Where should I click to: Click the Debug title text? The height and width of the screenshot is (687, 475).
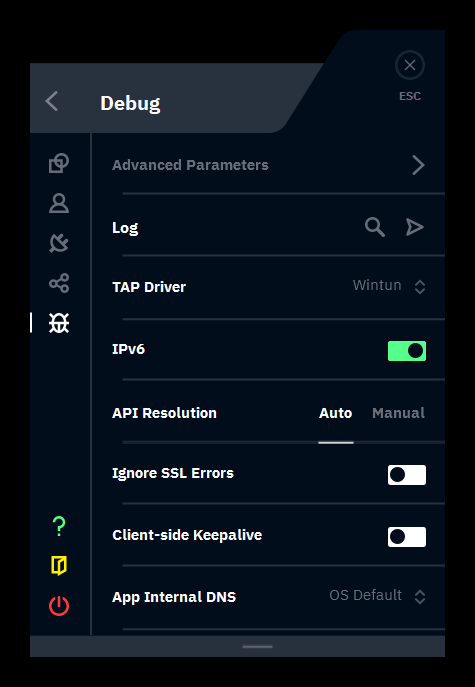(130, 103)
